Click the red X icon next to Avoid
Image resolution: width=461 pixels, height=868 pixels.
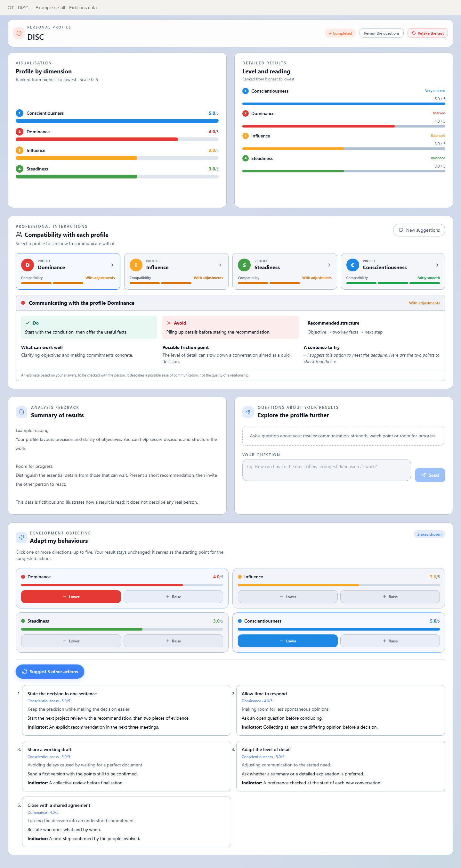pos(169,323)
